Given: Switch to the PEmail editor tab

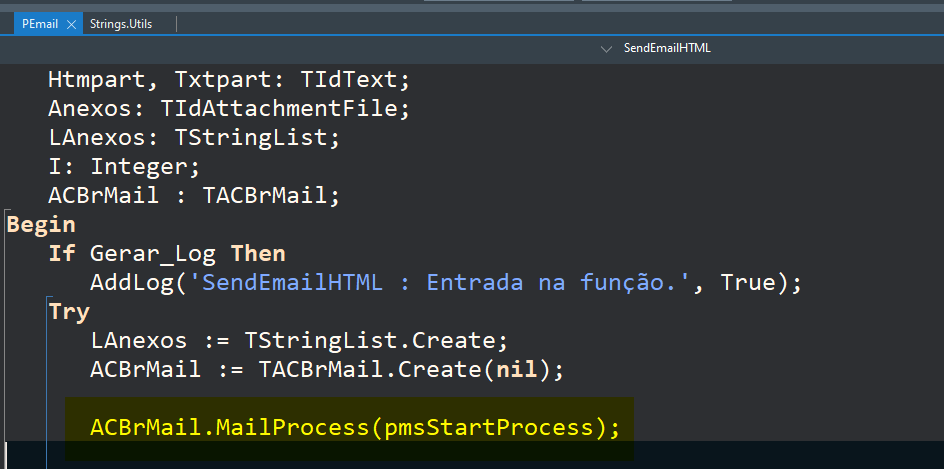Looking at the screenshot, I should [40, 24].
